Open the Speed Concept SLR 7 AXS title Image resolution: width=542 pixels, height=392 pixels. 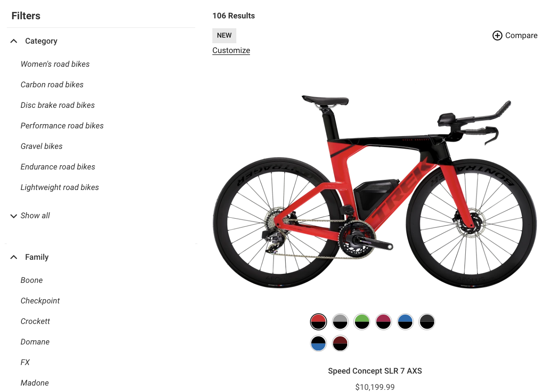[x=375, y=371]
